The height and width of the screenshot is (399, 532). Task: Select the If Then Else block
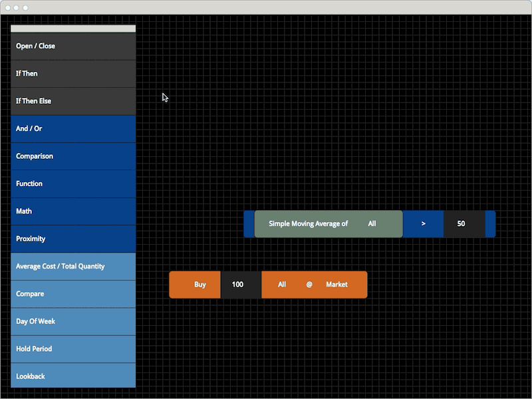73,101
